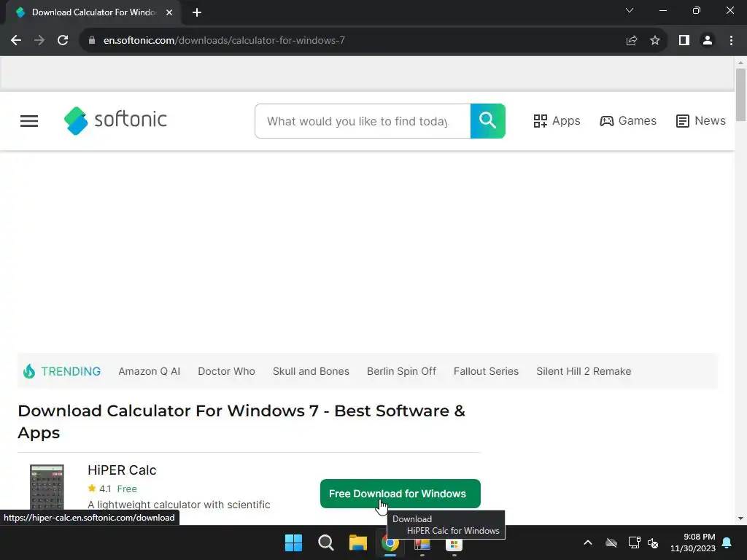Open a new browser tab

(x=197, y=12)
